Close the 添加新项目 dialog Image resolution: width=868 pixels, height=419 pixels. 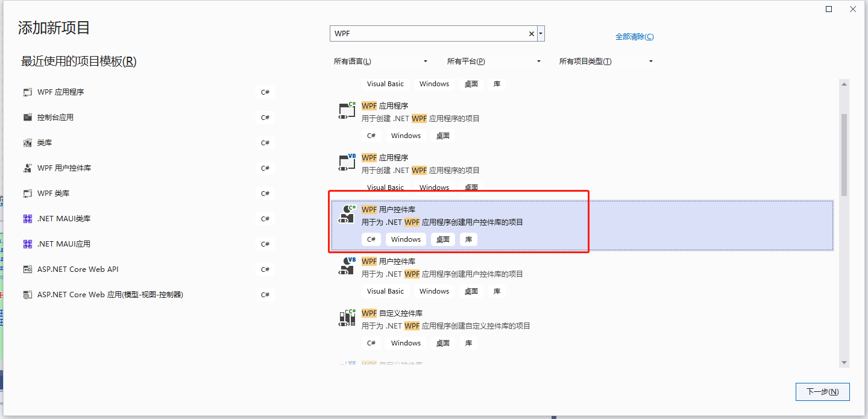(853, 9)
